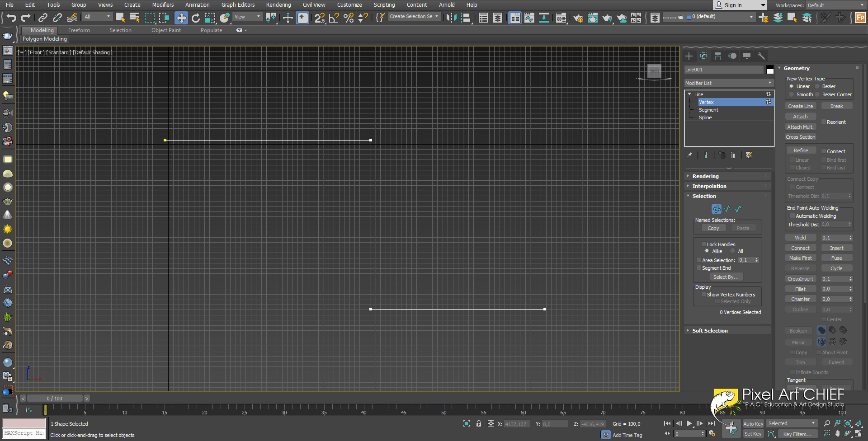Open the Graph Editors menu
The image size is (868, 441).
click(x=238, y=5)
